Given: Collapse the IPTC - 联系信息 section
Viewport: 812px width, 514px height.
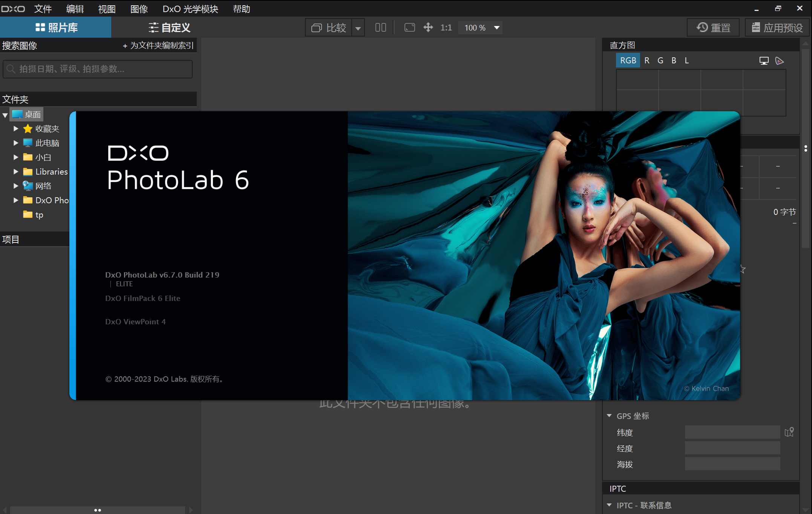Looking at the screenshot, I should pos(609,505).
